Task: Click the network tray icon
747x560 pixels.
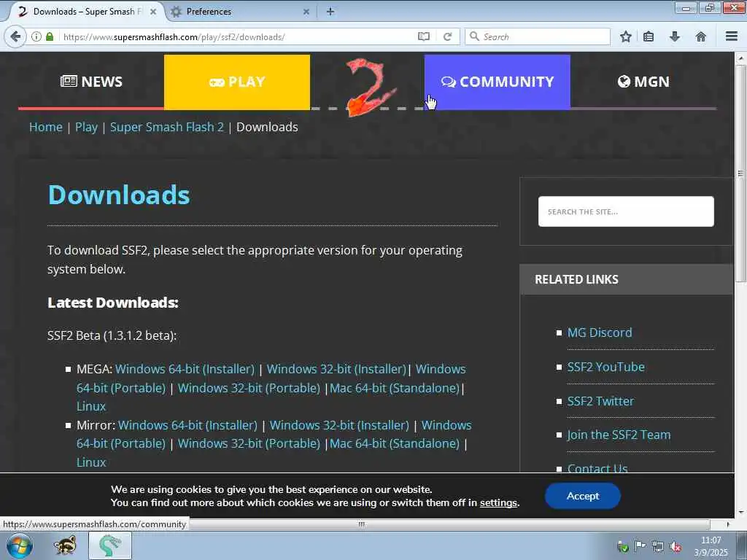Action: click(658, 547)
